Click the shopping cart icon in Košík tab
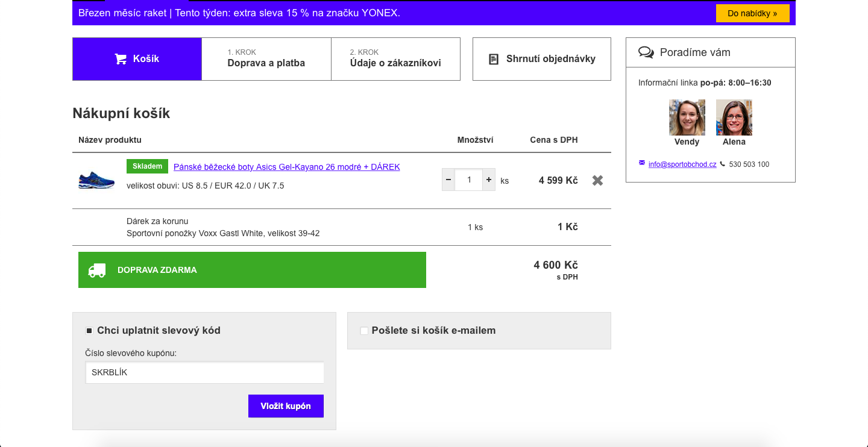 121,59
